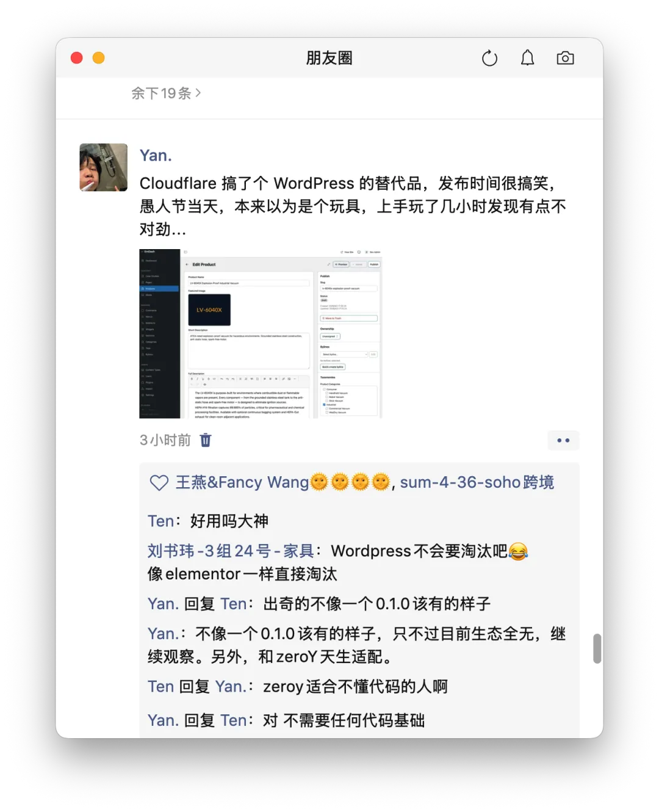
Task: Click Ten's name on 好用吗大神 comment
Action: (x=161, y=521)
